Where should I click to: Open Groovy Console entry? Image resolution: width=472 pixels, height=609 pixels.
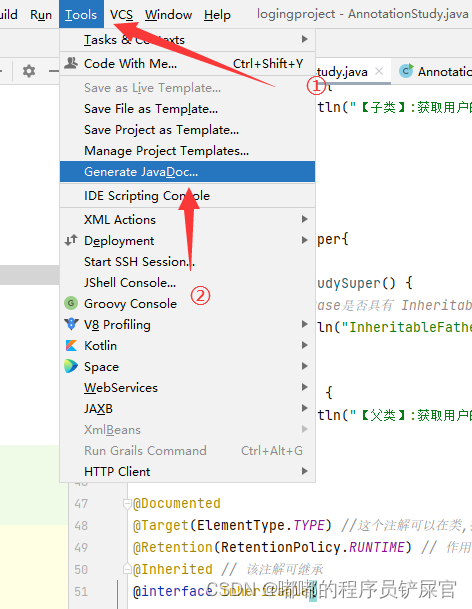[x=187, y=303]
